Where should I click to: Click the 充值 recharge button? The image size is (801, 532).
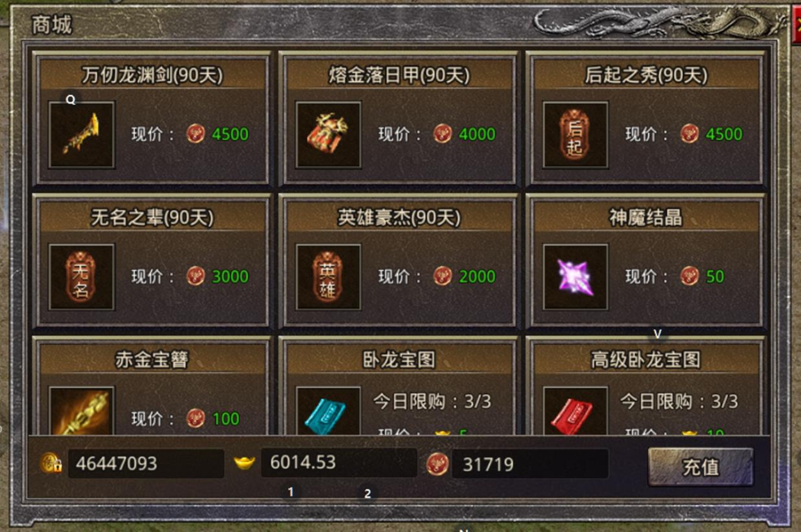tap(700, 467)
